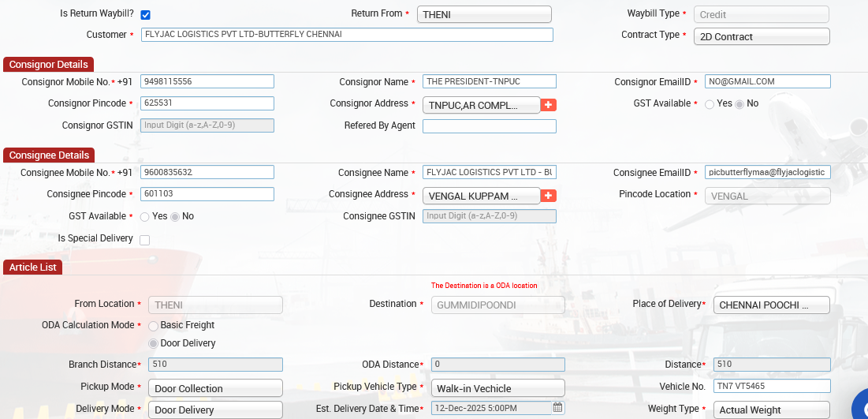868x419 pixels.
Task: Open calendar icon for Est. Delivery Date
Action: click(557, 408)
